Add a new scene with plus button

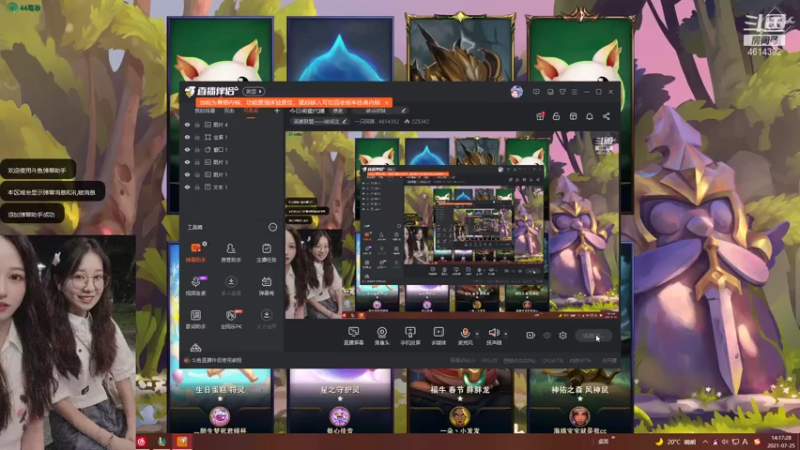pos(277,110)
